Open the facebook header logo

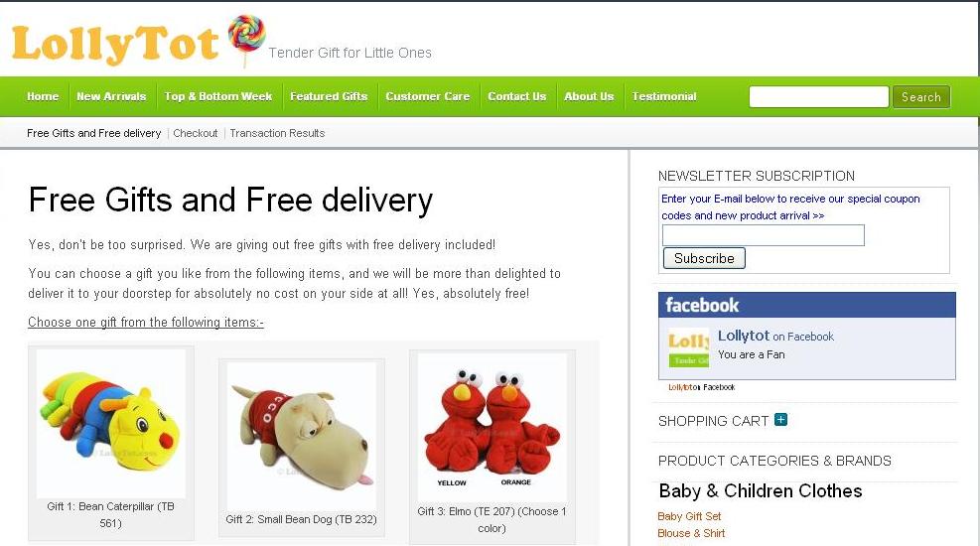tap(702, 305)
